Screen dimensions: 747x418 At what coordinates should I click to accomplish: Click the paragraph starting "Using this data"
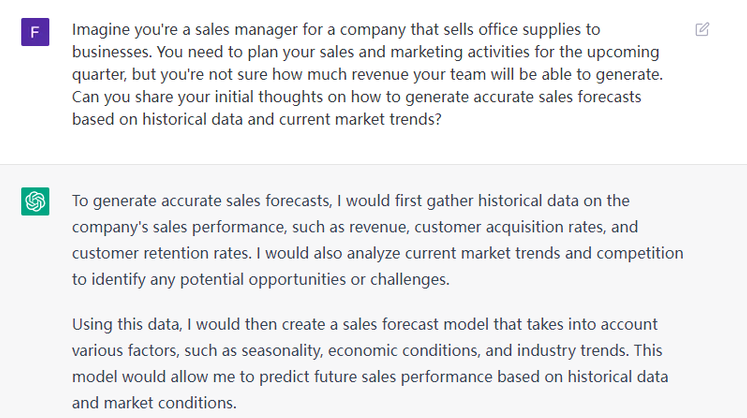click(x=370, y=364)
